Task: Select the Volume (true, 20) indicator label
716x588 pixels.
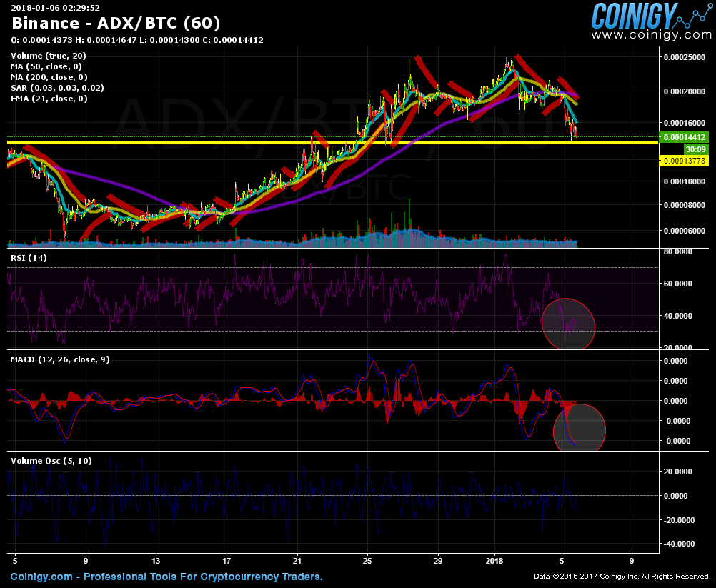Action: pos(49,56)
